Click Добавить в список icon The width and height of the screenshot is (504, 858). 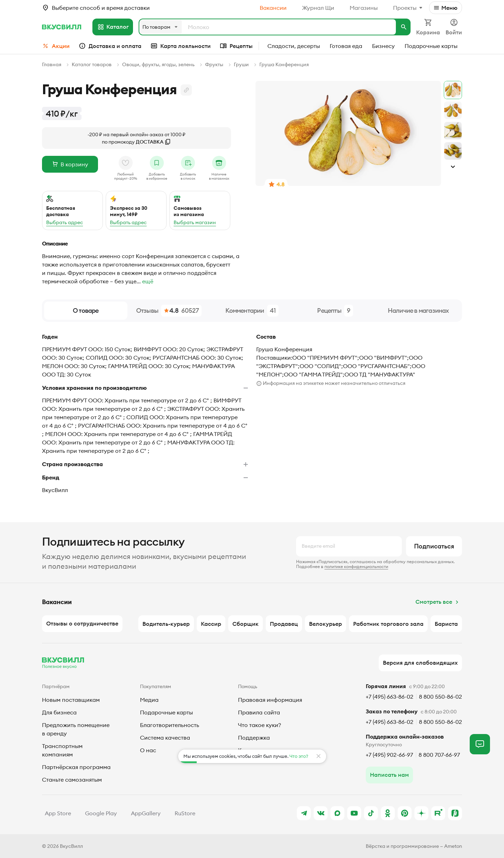(x=188, y=163)
